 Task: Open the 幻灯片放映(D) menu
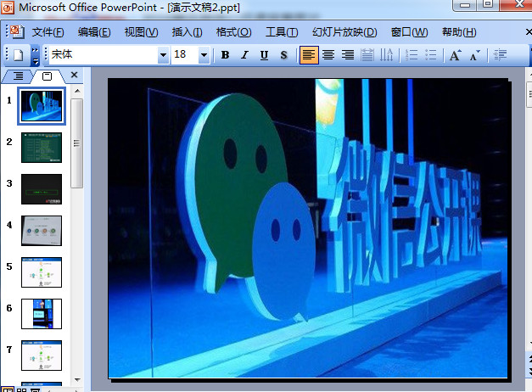(x=344, y=32)
